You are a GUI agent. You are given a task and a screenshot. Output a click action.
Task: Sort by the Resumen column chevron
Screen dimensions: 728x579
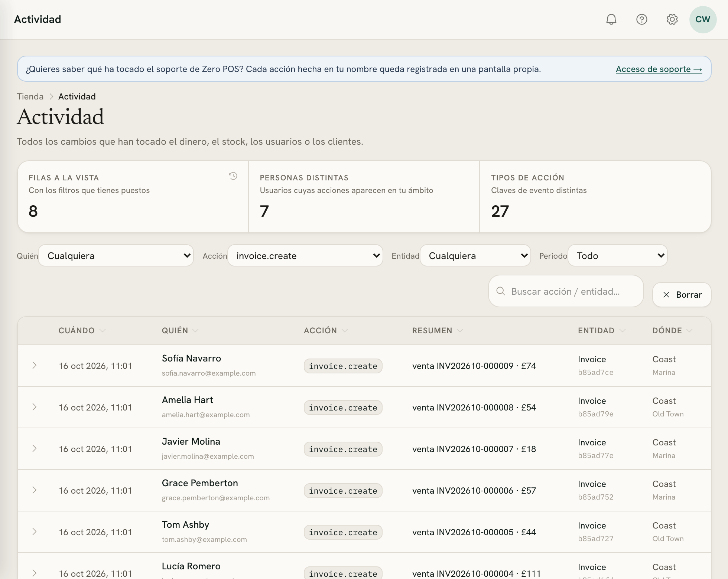pyautogui.click(x=460, y=330)
